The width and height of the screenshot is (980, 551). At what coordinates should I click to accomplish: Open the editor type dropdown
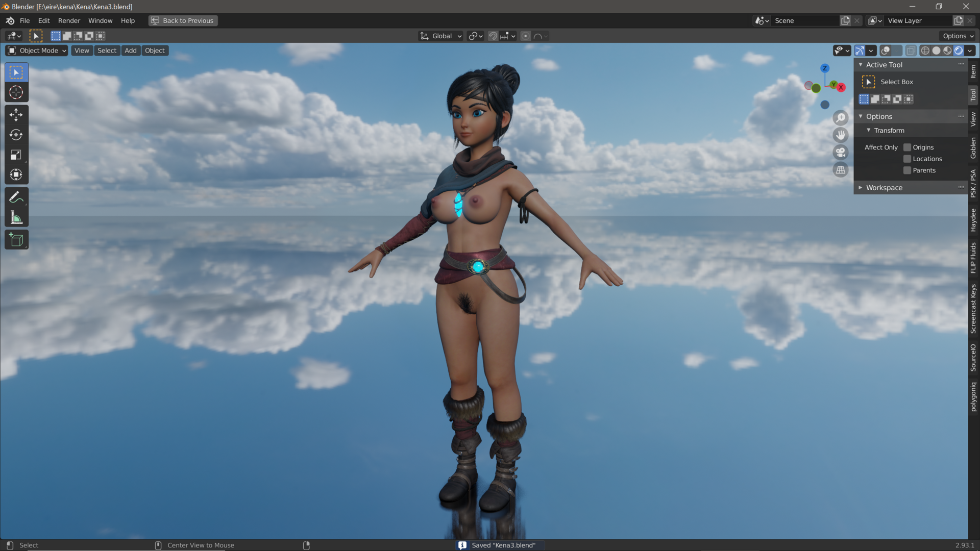[x=14, y=36]
